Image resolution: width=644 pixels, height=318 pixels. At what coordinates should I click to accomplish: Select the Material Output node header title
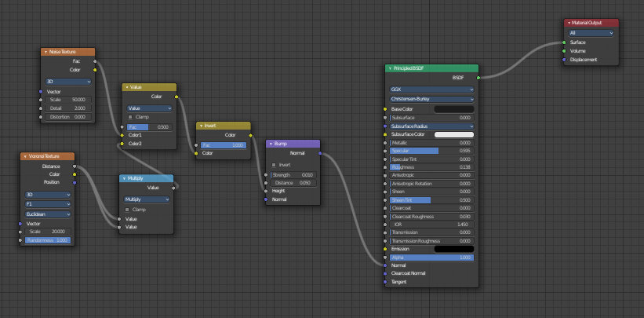tap(587, 23)
